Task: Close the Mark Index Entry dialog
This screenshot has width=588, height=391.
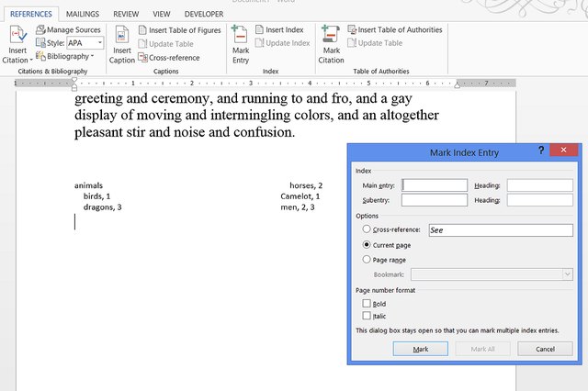Action: 563,150
